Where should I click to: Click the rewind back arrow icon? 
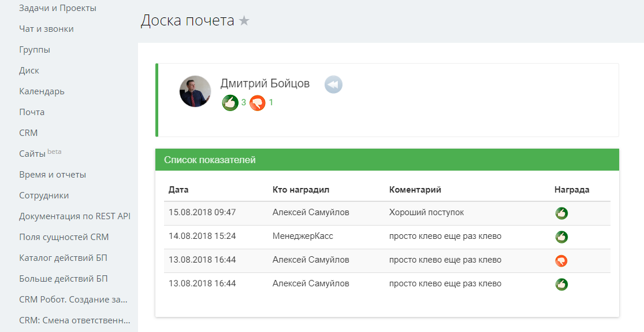pos(333,84)
